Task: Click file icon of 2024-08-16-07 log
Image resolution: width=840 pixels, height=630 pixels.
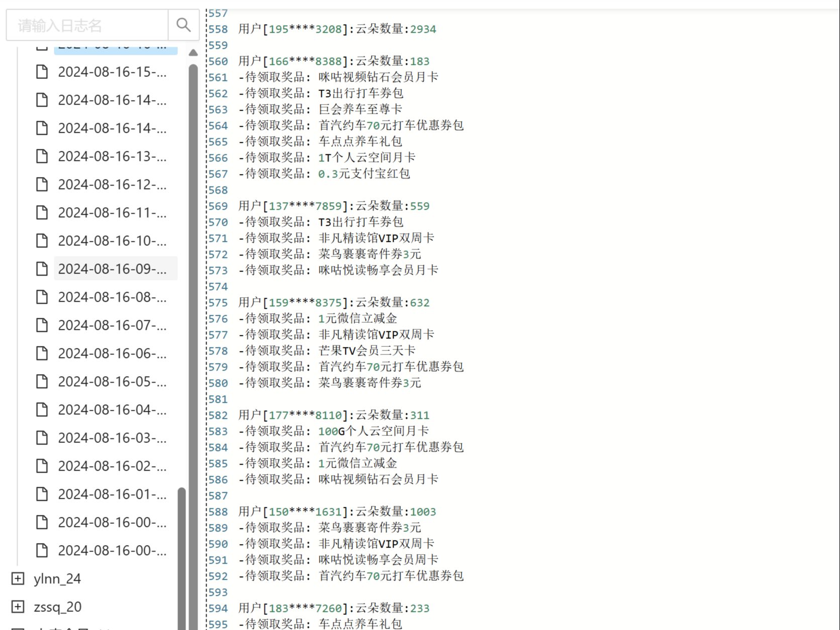Action: [x=42, y=325]
